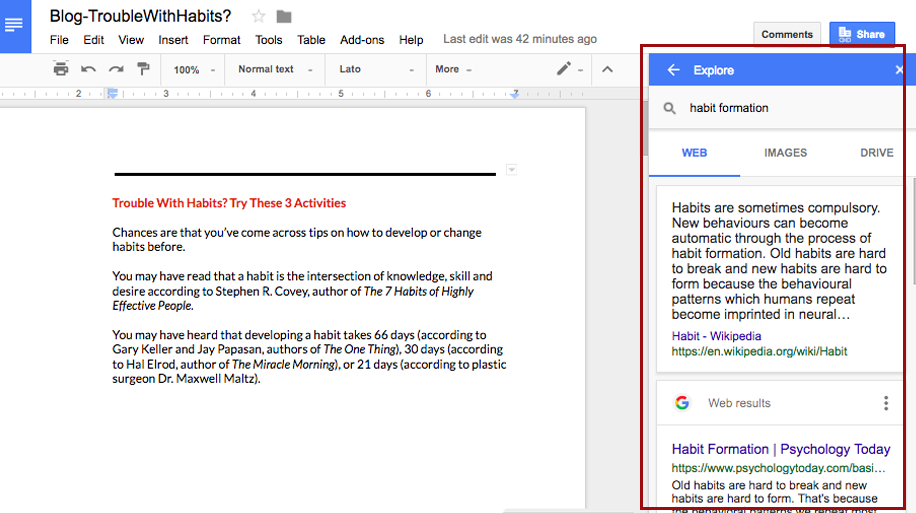
Task: Click the Undo arrow
Action: click(x=88, y=69)
